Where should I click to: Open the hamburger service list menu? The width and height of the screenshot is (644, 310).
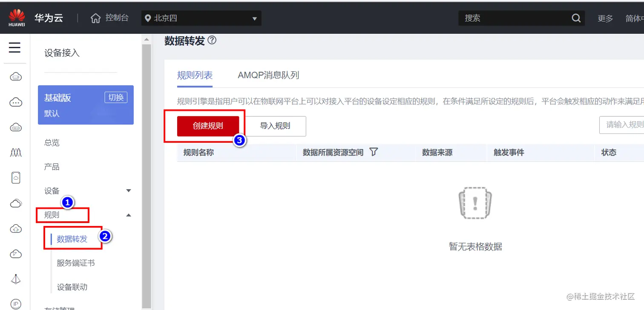coord(15,47)
